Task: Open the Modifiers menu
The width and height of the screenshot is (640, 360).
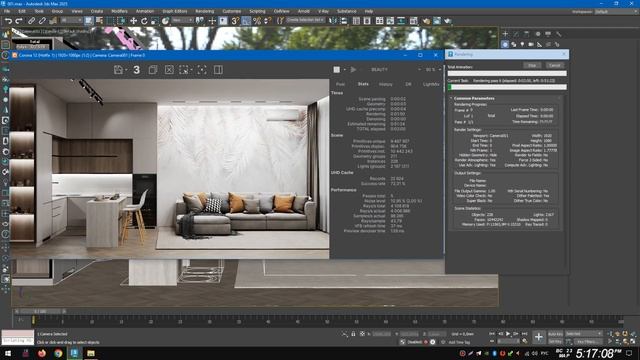Action: tap(119, 11)
